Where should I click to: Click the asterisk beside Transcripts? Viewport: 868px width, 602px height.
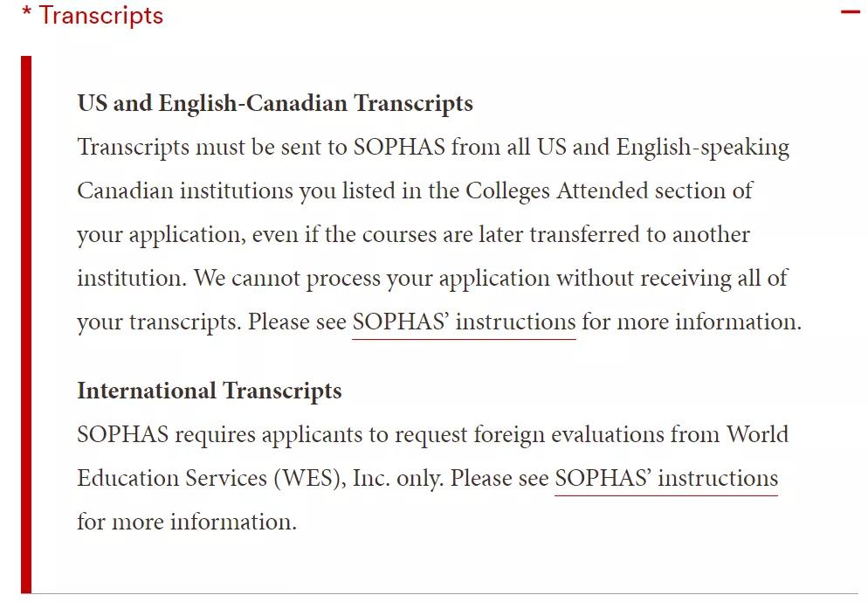[26, 12]
